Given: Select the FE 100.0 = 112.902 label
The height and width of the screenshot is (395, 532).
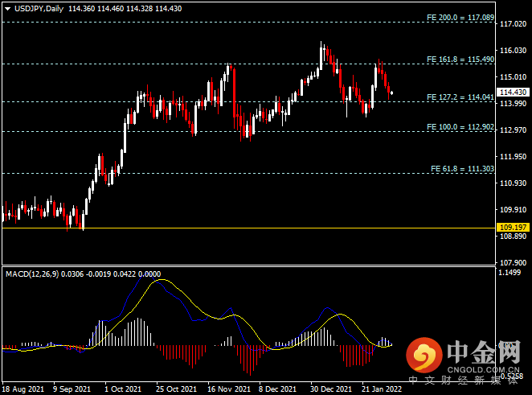Looking at the screenshot, I should (460, 127).
